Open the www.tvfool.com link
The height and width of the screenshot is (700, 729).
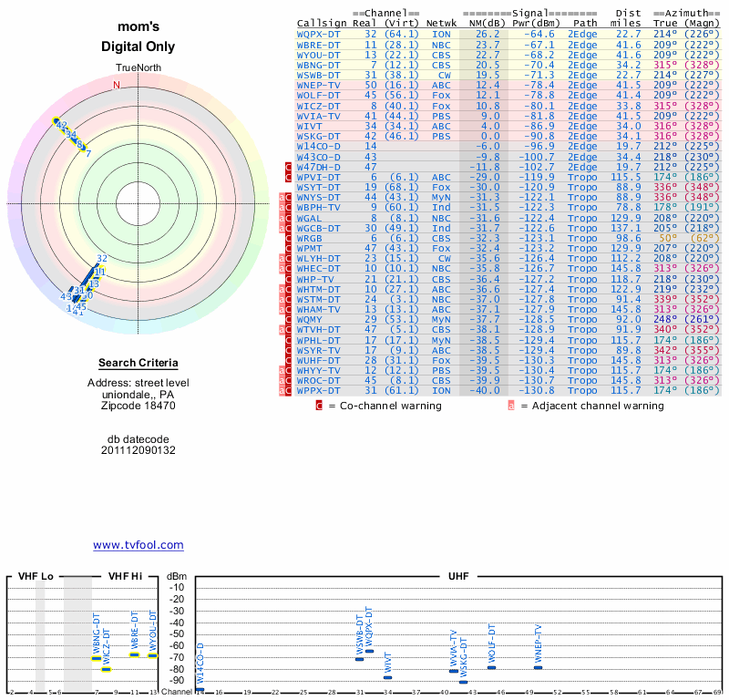(138, 545)
